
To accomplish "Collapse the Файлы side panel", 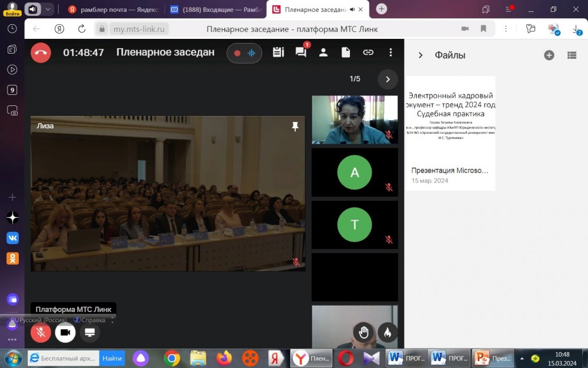I will point(420,55).
